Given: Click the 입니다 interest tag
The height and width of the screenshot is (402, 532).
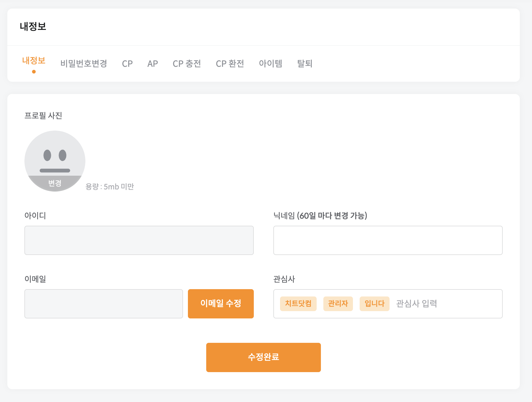Looking at the screenshot, I should pos(375,304).
